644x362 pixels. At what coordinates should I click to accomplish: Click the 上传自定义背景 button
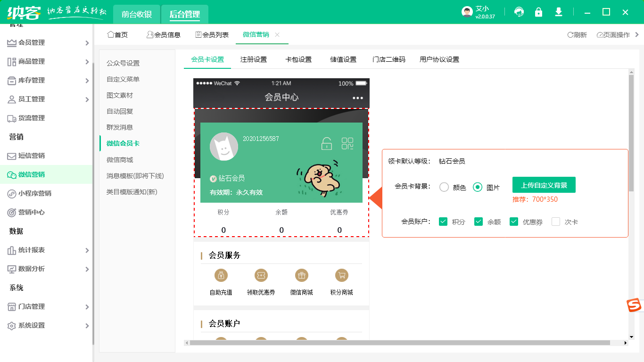tap(544, 185)
